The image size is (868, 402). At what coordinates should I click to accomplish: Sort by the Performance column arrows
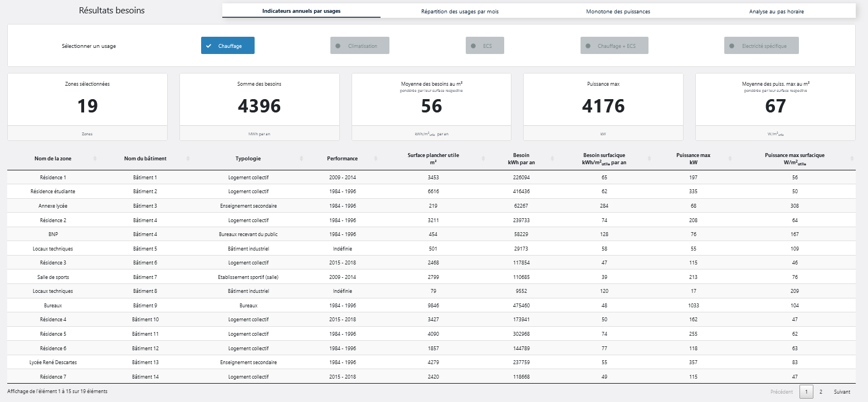[x=375, y=159]
